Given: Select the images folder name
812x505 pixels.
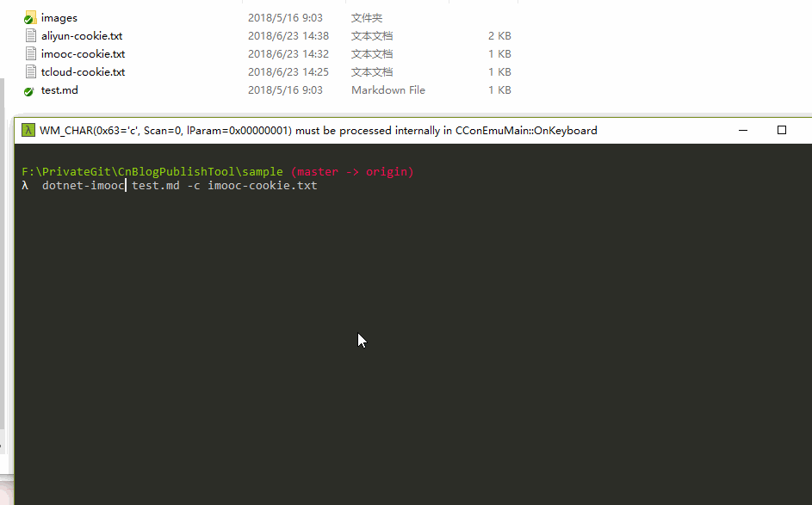Looking at the screenshot, I should tap(59, 18).
